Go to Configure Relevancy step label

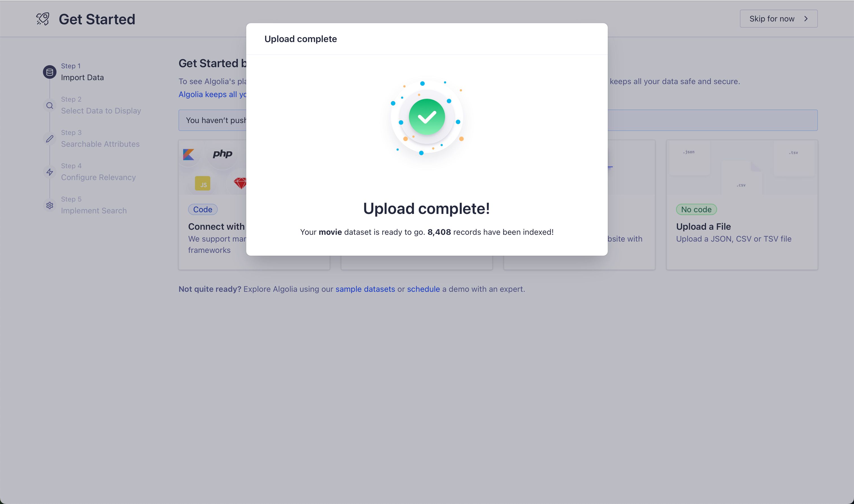point(98,177)
